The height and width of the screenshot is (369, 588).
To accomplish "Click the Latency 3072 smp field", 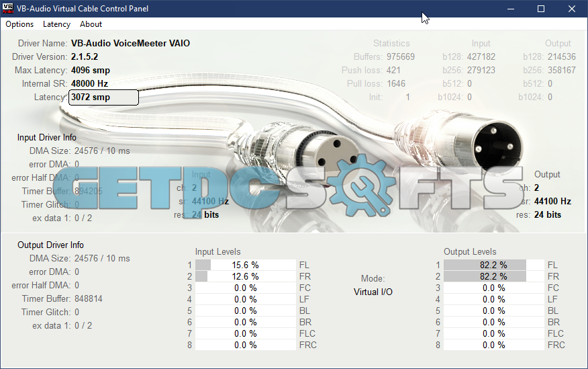I will (x=103, y=97).
